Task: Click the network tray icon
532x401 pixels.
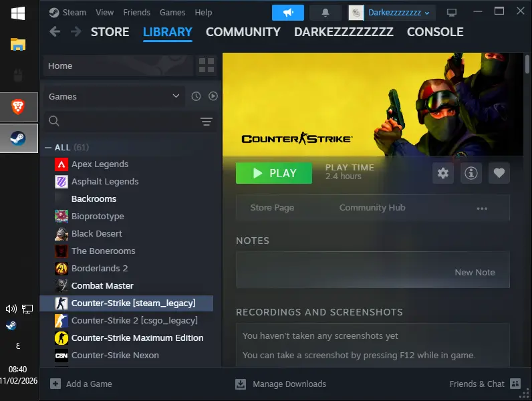Action: pos(27,309)
